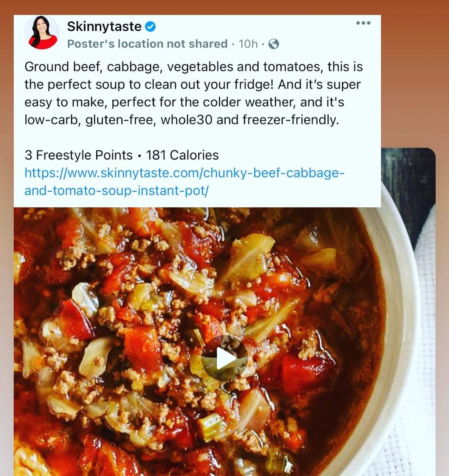
Task: Click "freezer-friendly" in the caption
Action: coord(291,120)
